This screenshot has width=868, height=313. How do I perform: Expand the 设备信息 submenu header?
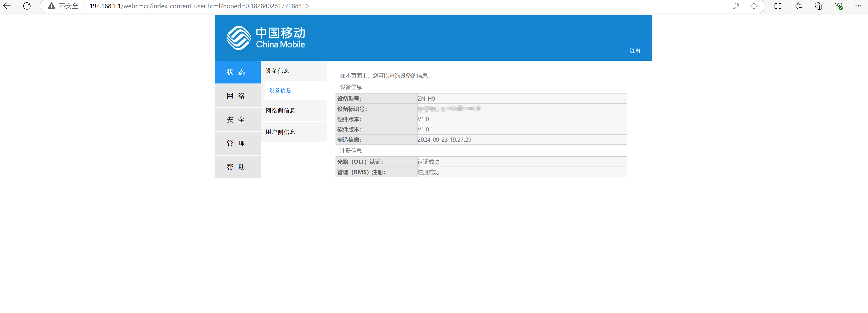[x=294, y=71]
